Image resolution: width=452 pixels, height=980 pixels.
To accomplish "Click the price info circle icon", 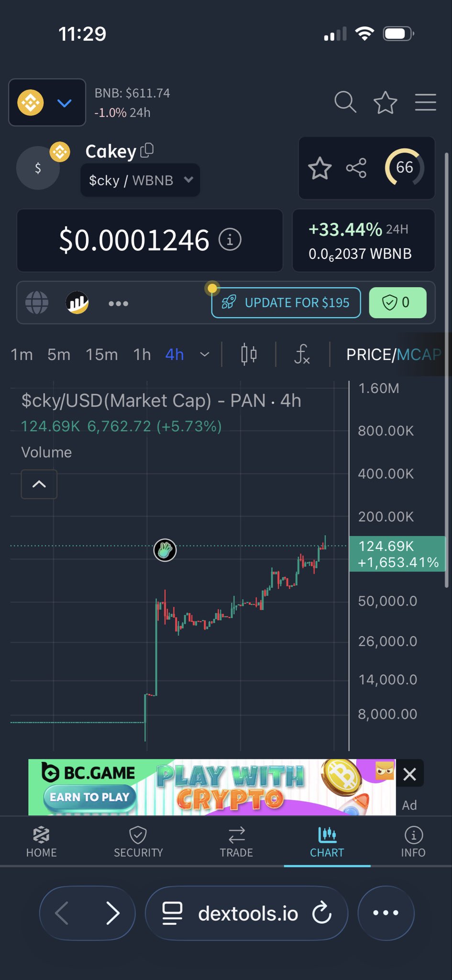I will (x=230, y=240).
